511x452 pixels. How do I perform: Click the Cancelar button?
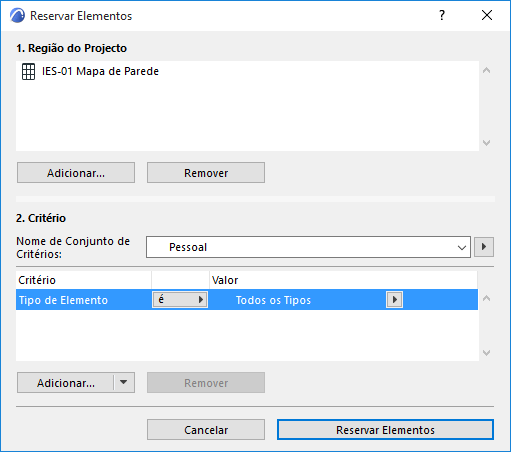(206, 430)
